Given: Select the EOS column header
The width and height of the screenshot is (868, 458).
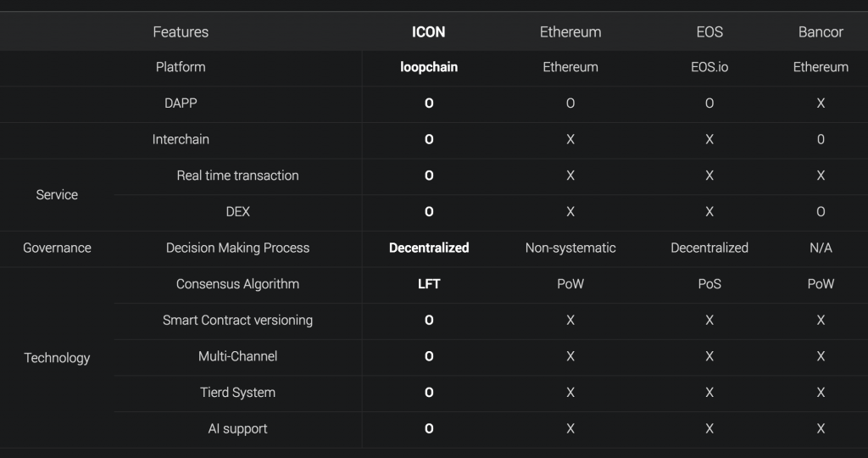Looking at the screenshot, I should (709, 32).
